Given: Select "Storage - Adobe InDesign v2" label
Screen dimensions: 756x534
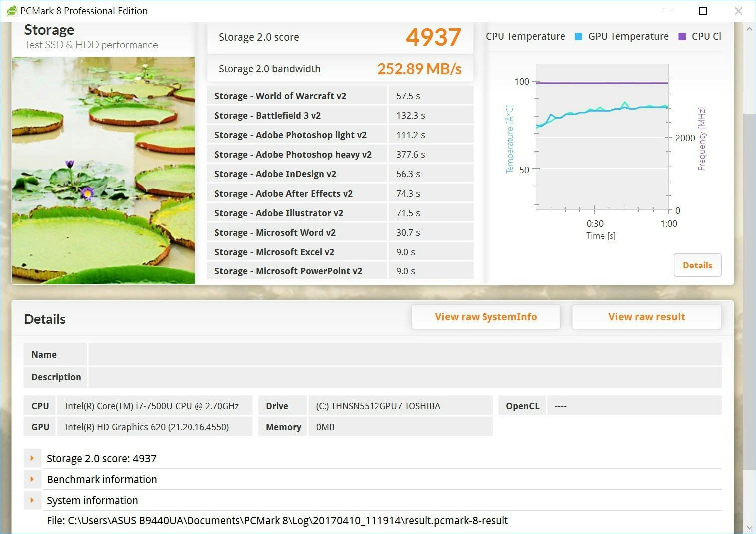Looking at the screenshot, I should click(275, 174).
